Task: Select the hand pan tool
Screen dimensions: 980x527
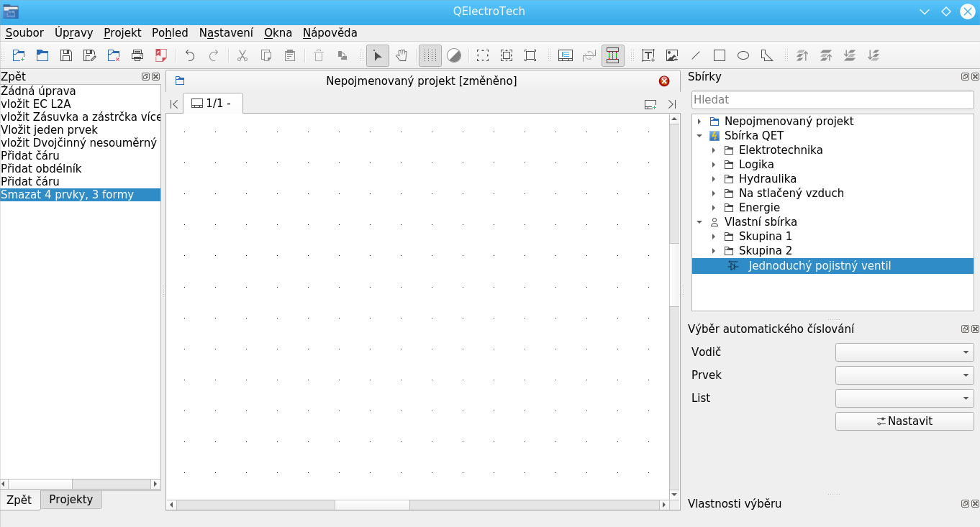Action: click(402, 55)
